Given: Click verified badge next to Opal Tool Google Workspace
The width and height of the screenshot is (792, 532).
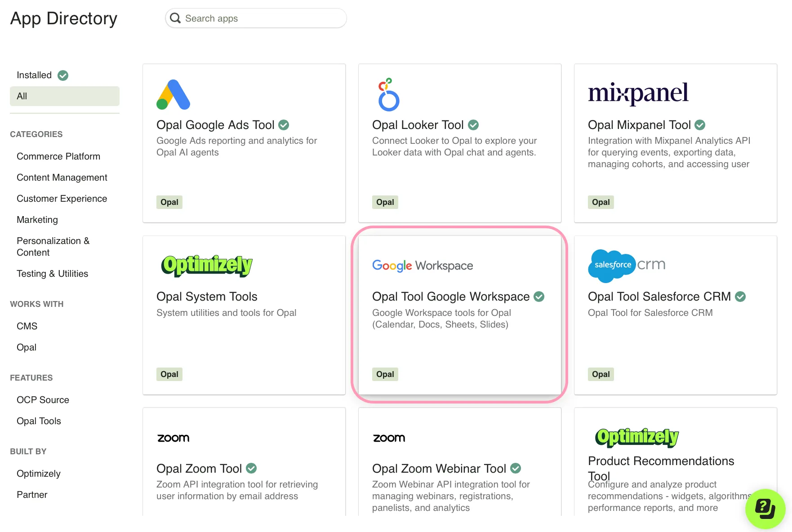Looking at the screenshot, I should pyautogui.click(x=539, y=297).
